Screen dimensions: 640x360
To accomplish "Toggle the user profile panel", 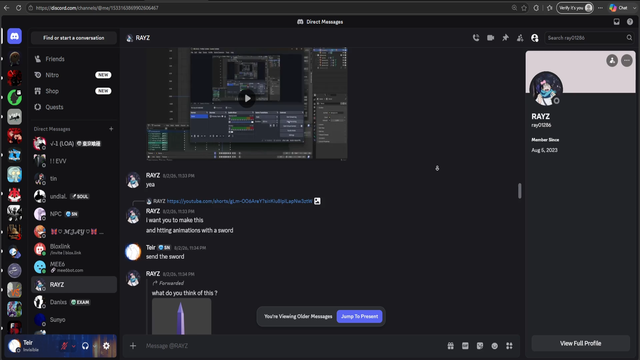I will click(535, 38).
